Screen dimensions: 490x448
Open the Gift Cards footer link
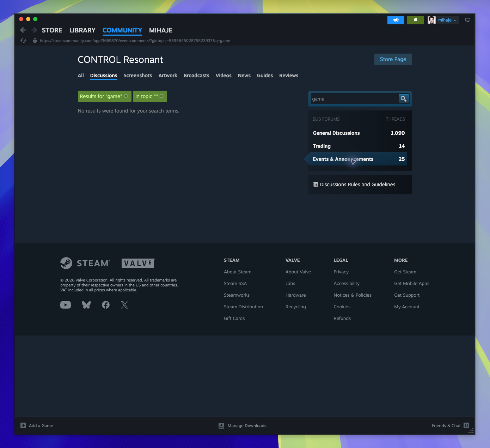click(x=234, y=319)
